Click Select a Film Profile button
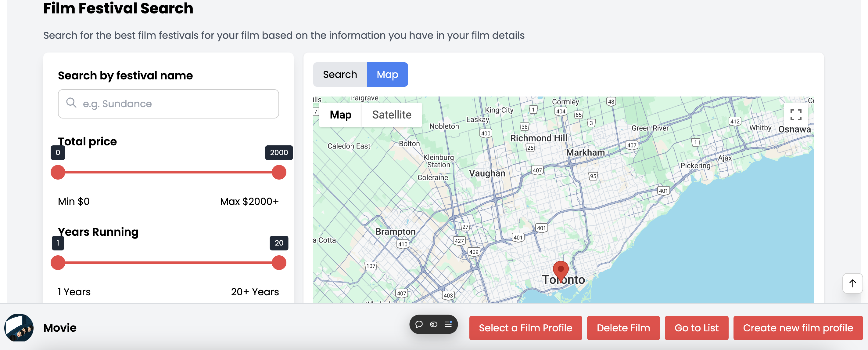The width and height of the screenshot is (868, 350). click(x=525, y=328)
